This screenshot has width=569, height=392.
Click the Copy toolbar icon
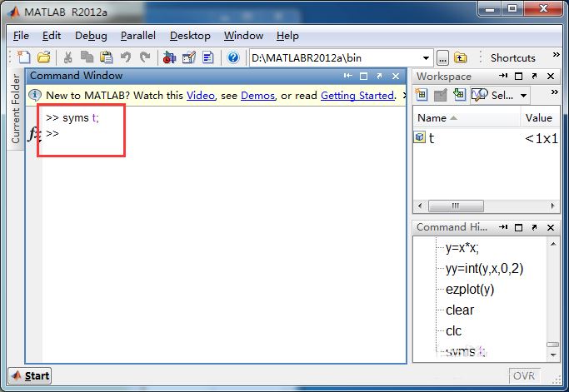87,57
